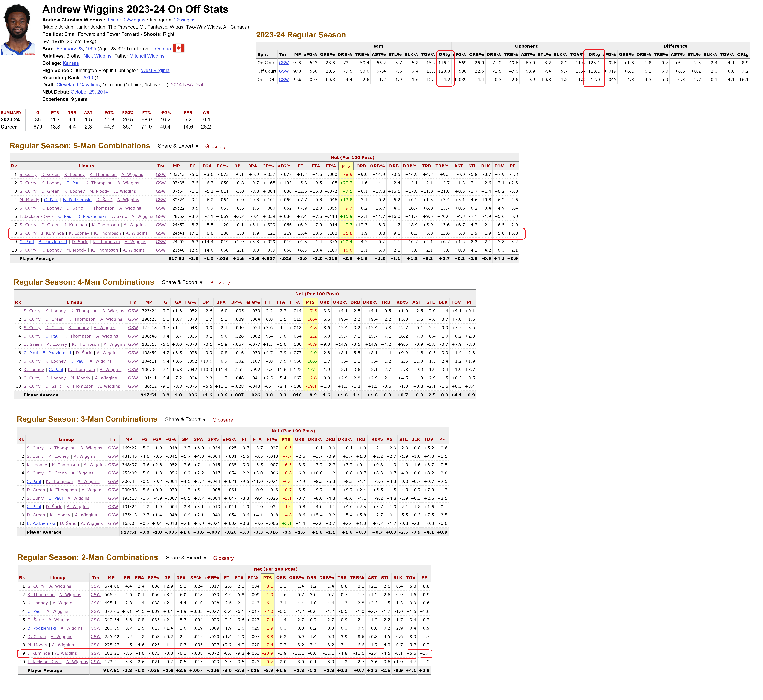Viewport: 763px width, 700px height.
Task: Open the 1995 birth year link
Action: point(91,49)
